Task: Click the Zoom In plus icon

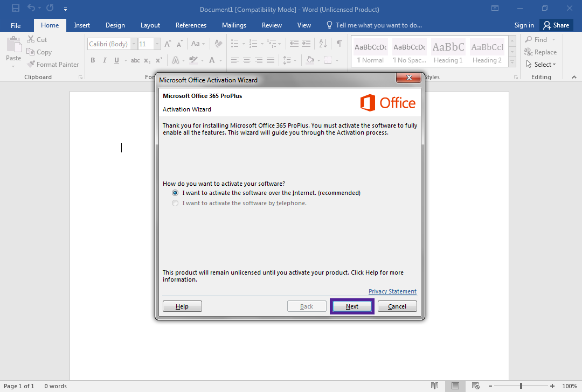Action: click(552, 386)
